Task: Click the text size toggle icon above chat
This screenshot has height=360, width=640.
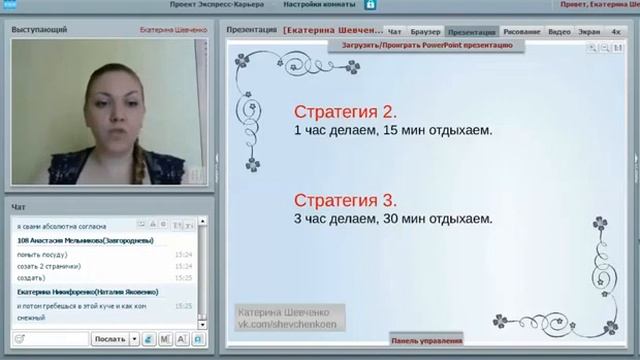Action: pos(177,225)
